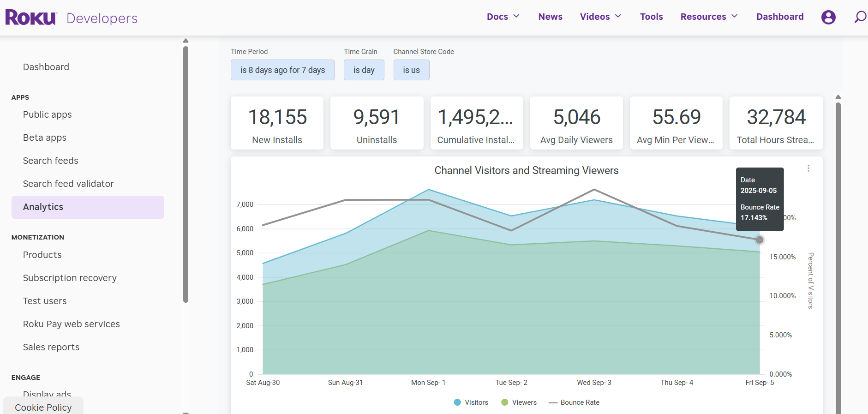Open the Channel Store Code filter
868x414 pixels.
tap(411, 70)
